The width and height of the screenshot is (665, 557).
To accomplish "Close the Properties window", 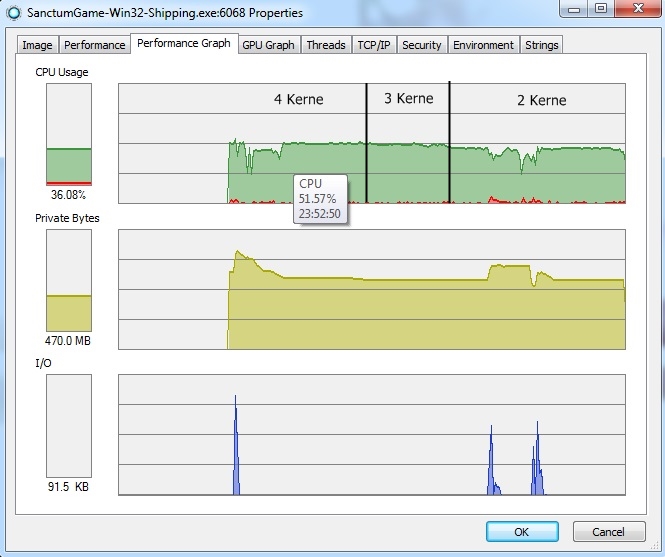I will [638, 8].
